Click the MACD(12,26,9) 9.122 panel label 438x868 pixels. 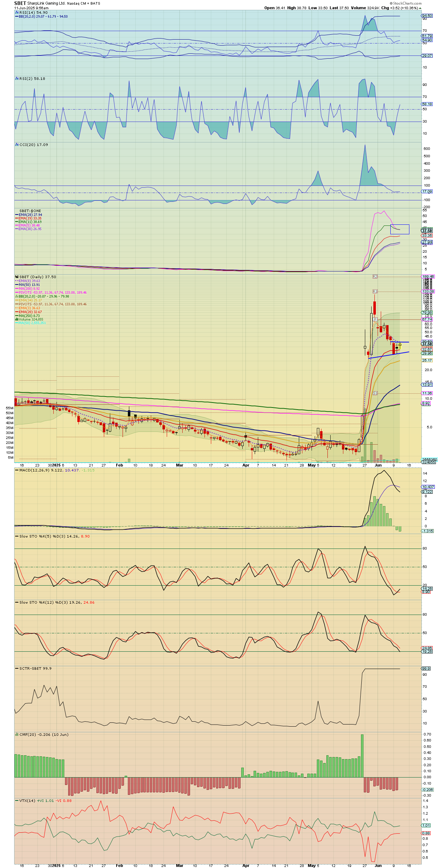pyautogui.click(x=55, y=470)
